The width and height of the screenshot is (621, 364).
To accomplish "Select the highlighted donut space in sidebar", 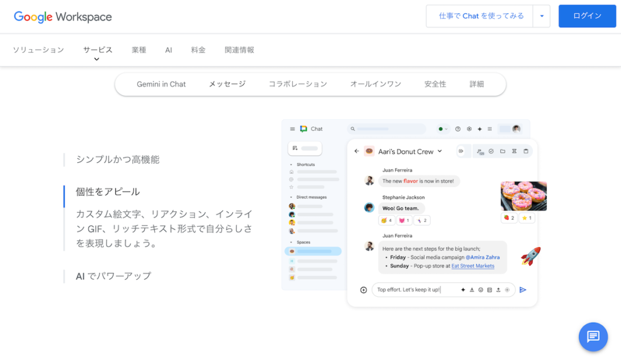I will [313, 251].
